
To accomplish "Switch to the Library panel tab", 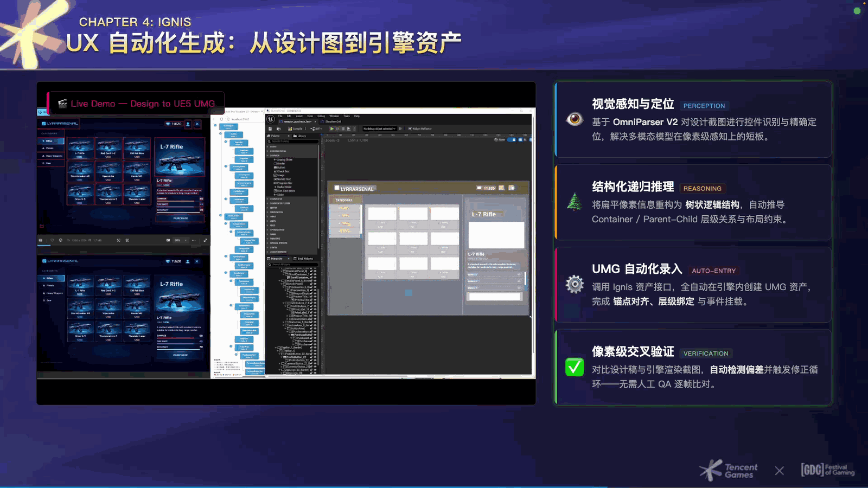I will pos(301,136).
